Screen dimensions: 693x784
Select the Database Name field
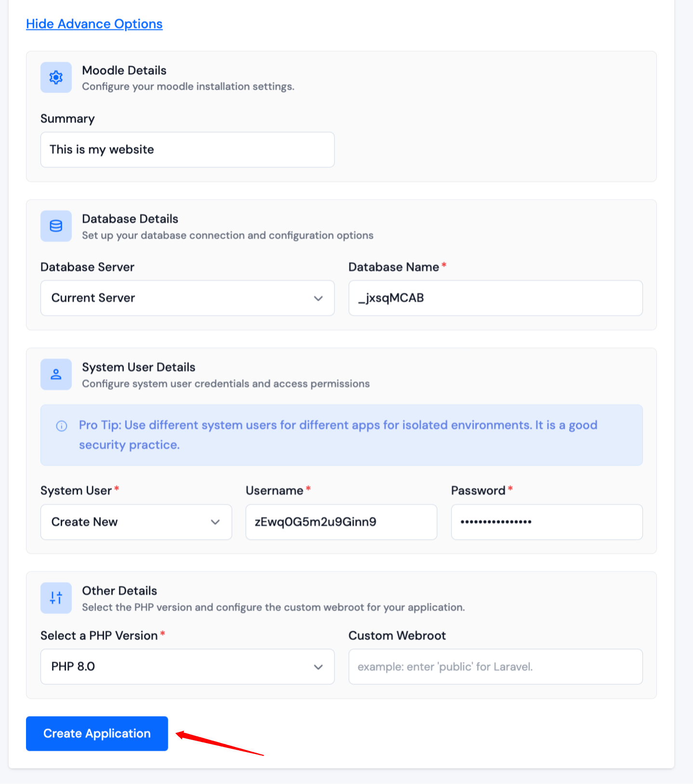point(495,297)
